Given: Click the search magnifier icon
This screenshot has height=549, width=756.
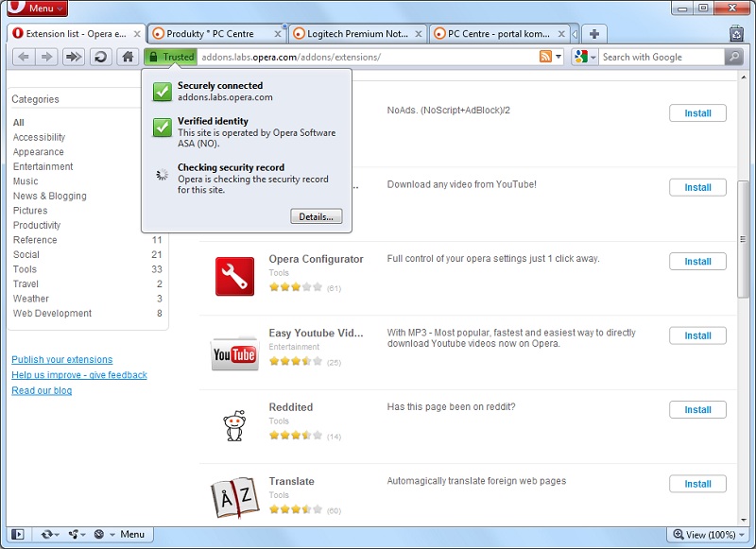Looking at the screenshot, I should (732, 57).
